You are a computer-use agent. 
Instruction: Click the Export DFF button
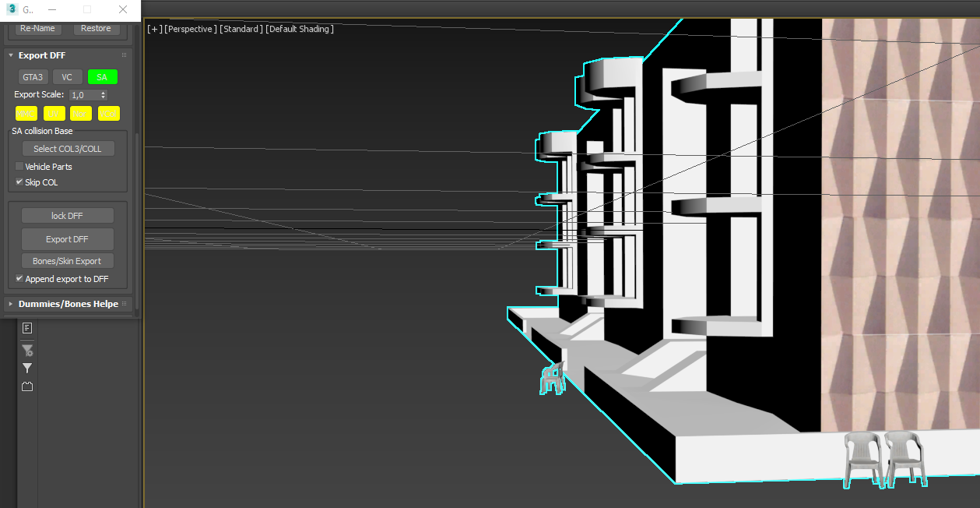[x=68, y=239]
